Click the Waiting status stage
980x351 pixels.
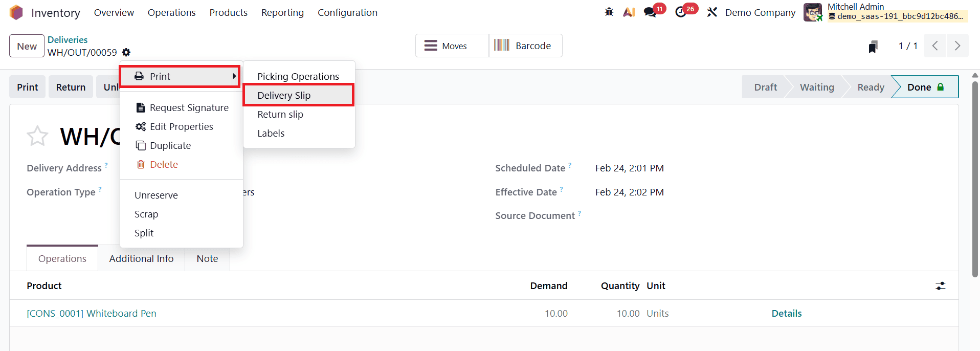tap(817, 87)
